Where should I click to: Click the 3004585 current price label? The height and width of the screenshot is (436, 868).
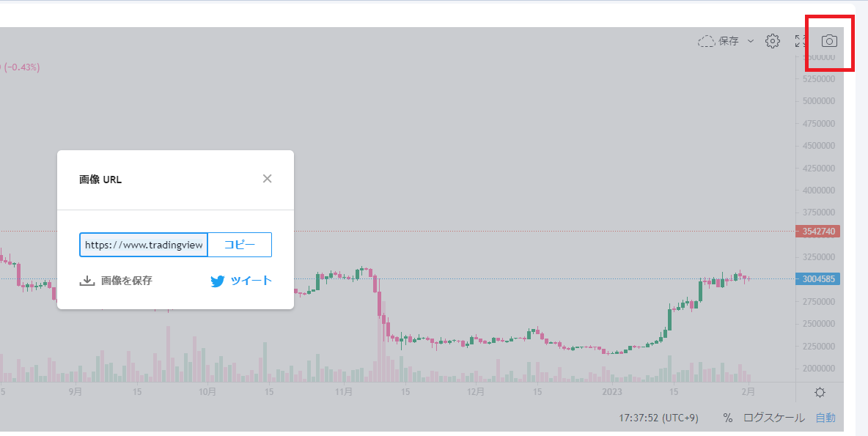click(817, 278)
